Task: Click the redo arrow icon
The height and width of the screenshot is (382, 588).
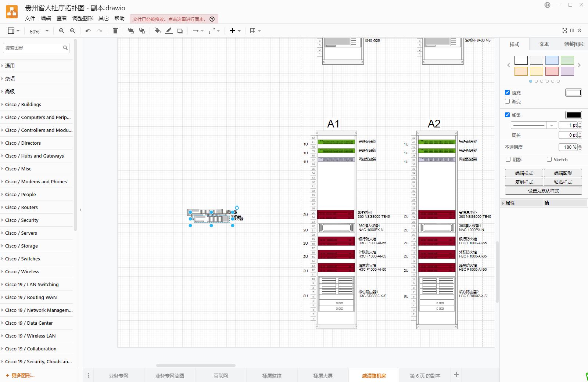Action: [x=100, y=31]
